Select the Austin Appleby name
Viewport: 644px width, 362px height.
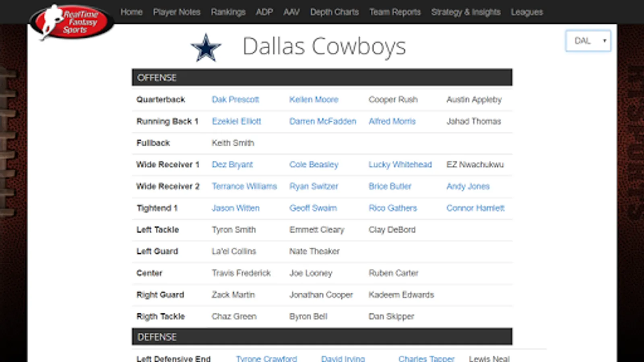(474, 99)
